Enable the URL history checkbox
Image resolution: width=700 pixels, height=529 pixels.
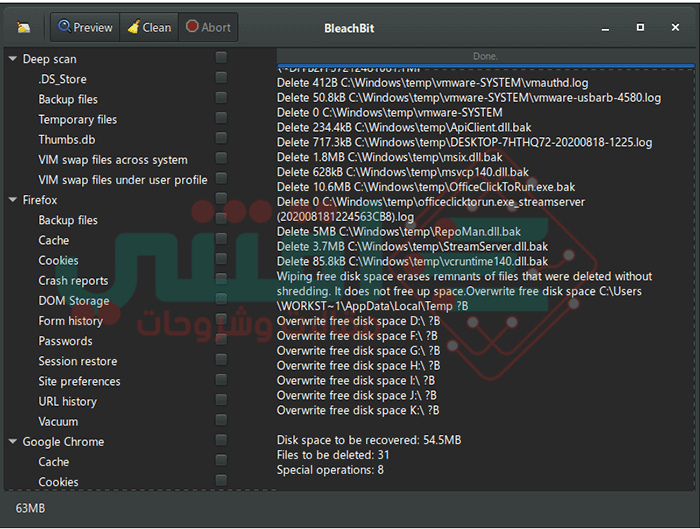coord(221,400)
